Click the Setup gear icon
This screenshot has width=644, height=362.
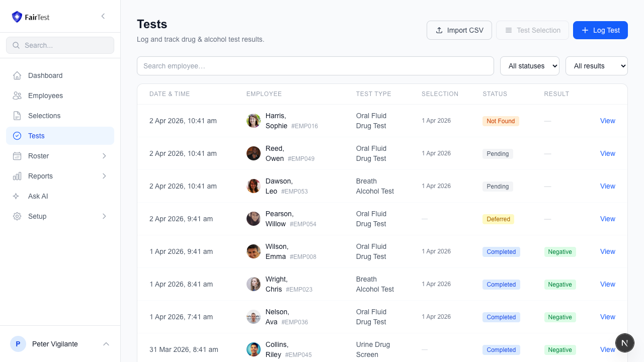tap(17, 216)
